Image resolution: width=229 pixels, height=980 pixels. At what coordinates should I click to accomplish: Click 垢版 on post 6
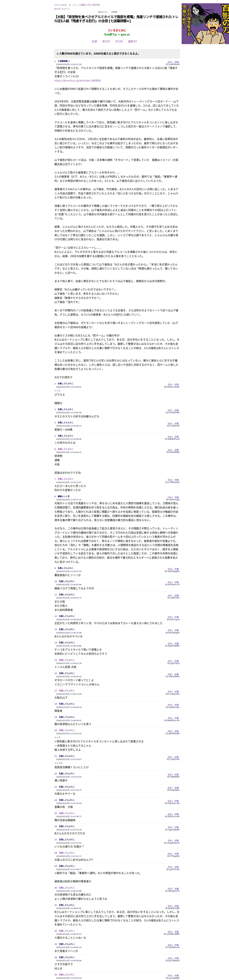(x=170, y=450)
